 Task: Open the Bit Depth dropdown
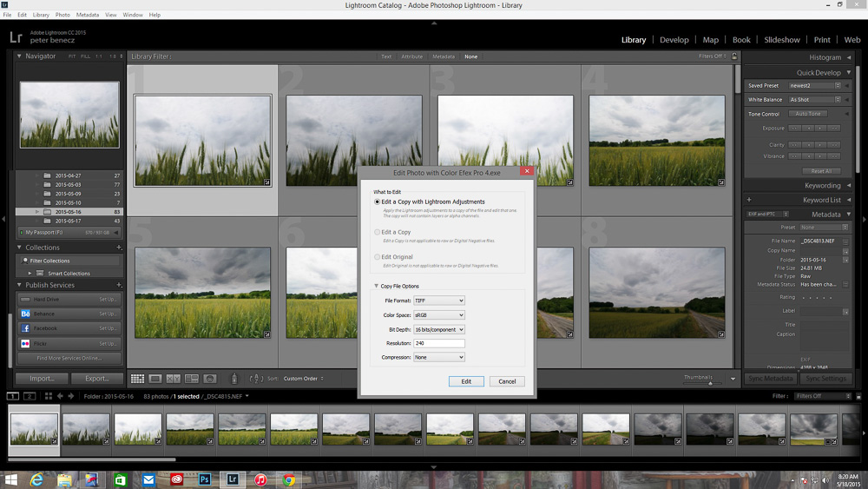pos(438,329)
